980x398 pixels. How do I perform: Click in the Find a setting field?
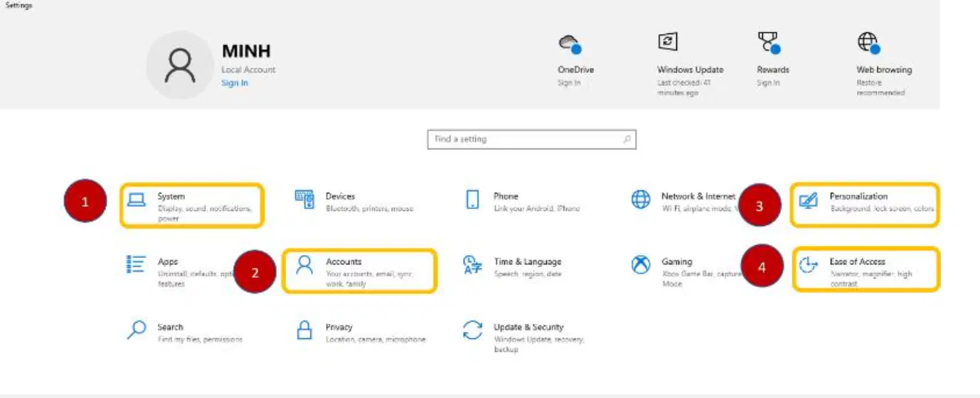click(x=531, y=139)
